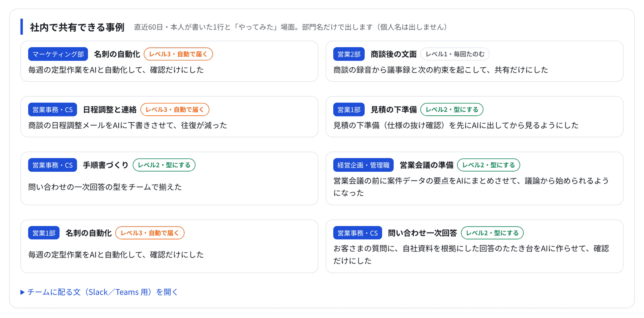This screenshot has width=644, height=318.
Task: Click the heading 社内で共有できる事例
Action: coord(77,27)
